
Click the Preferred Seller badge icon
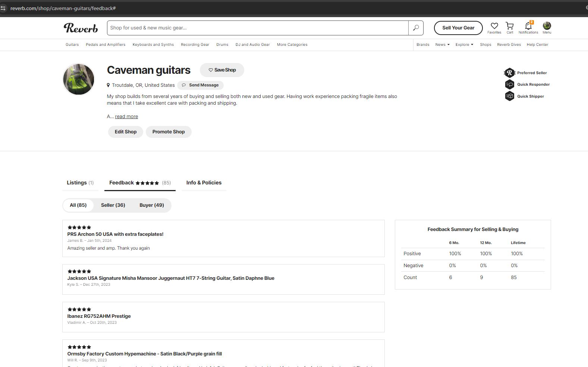[509, 73]
